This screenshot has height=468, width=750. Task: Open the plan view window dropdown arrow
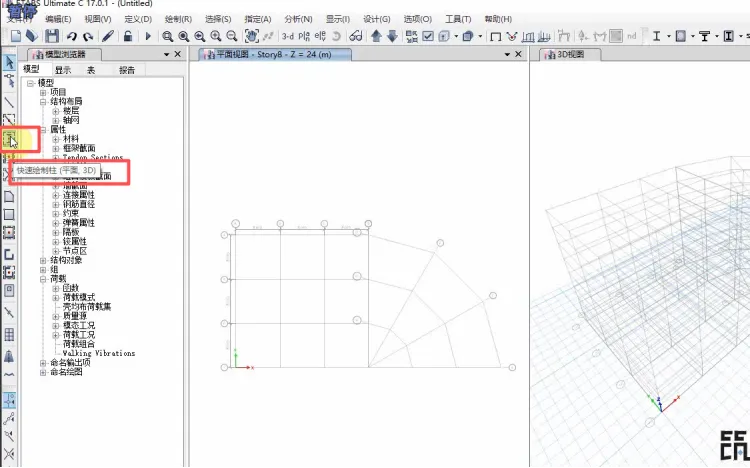(x=507, y=55)
